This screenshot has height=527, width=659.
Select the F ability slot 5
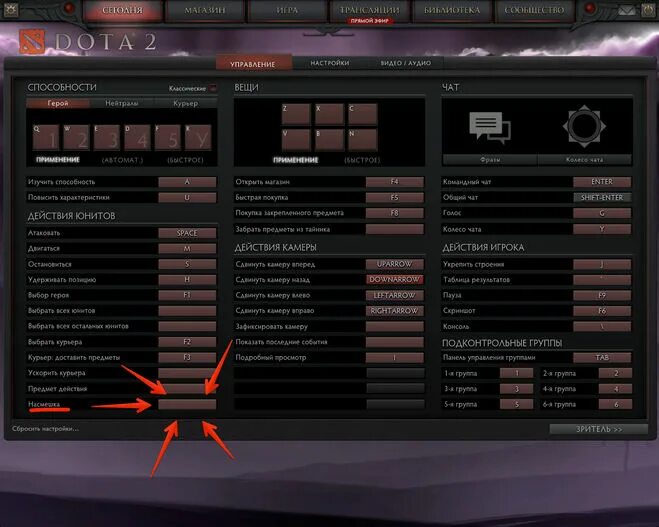(168, 137)
